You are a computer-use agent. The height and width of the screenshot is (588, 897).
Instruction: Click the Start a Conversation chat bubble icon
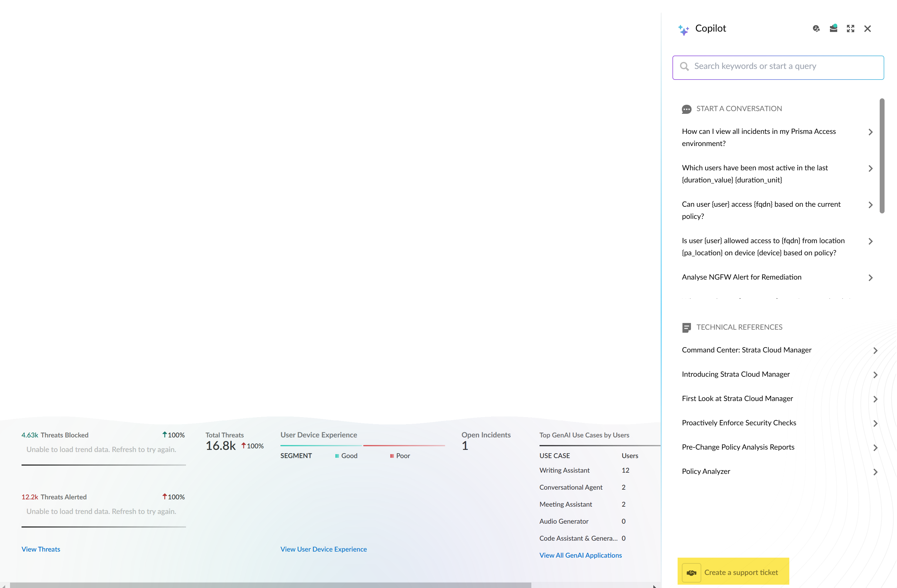coord(686,109)
